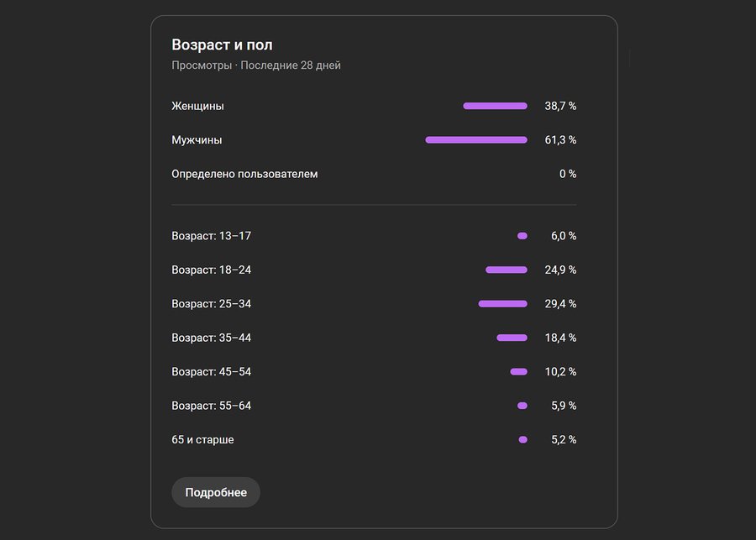Select the Возраст: 25–34 label
Viewport: 756px width, 540px height.
point(211,304)
